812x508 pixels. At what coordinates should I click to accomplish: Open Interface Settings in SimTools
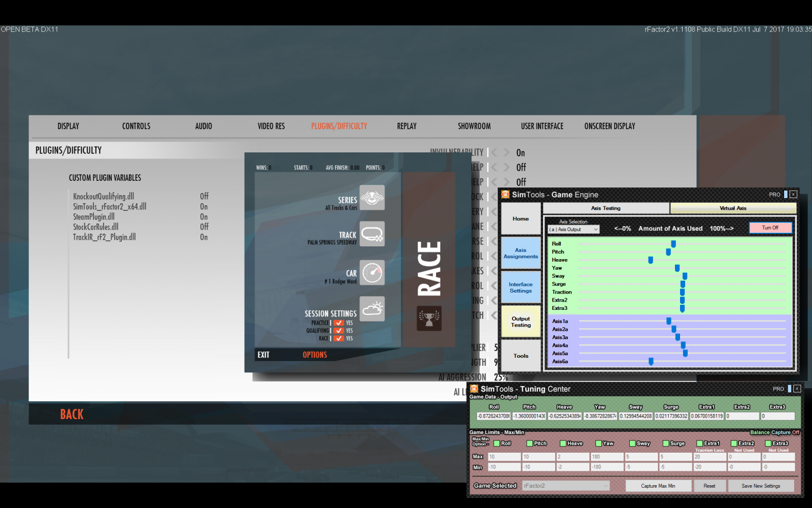click(x=521, y=288)
